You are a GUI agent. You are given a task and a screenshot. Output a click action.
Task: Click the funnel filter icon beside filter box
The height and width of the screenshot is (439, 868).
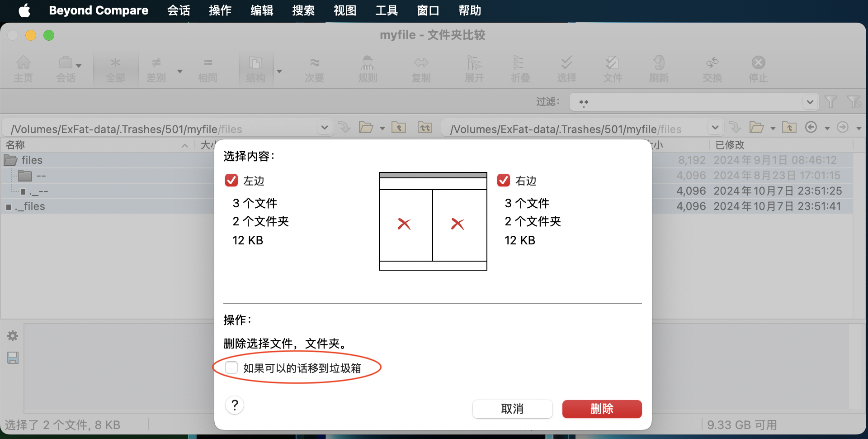(831, 101)
